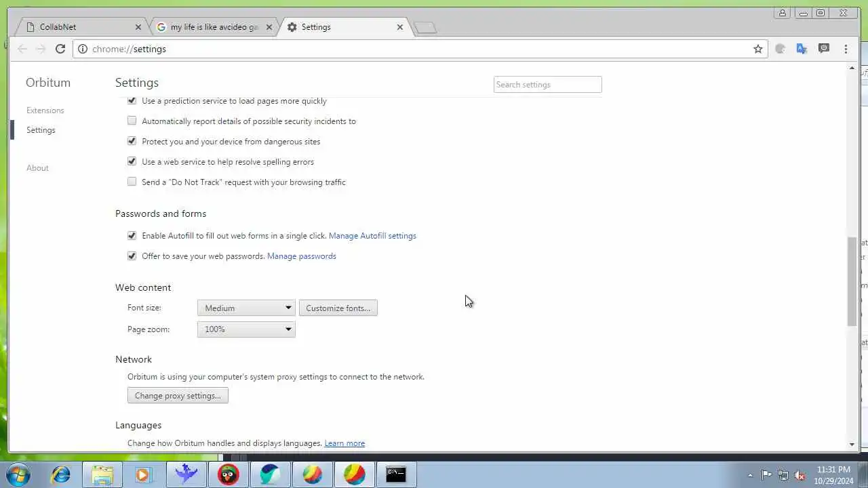Switch to the 'my life is like' Google tab
Screen dimensions: 868x488
click(x=214, y=27)
